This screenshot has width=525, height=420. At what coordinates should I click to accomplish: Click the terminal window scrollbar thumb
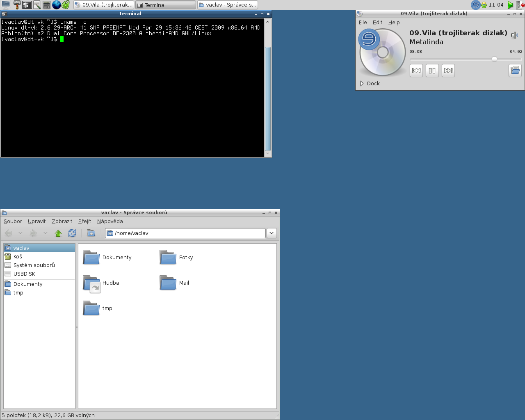268,98
